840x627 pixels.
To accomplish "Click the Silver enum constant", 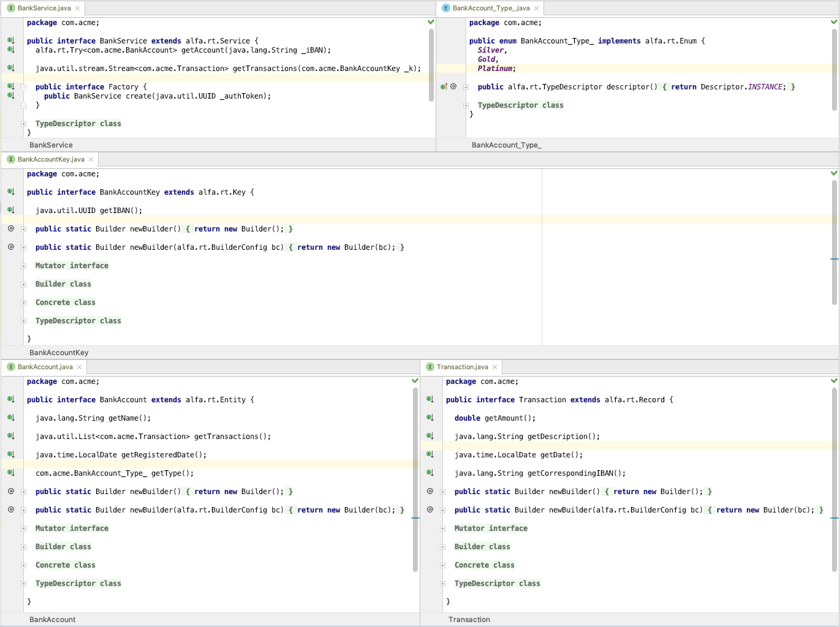I will [492, 50].
